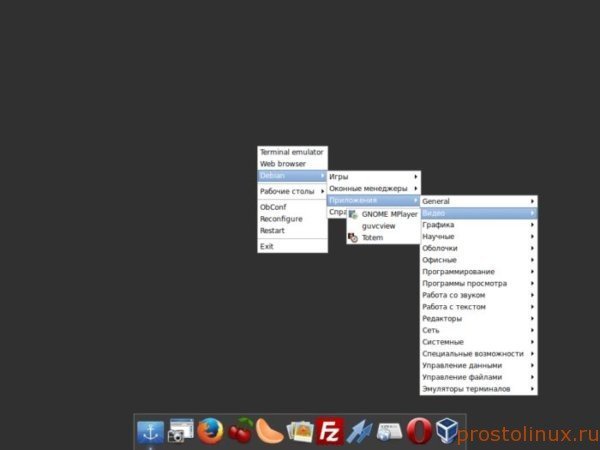Open the Оболочки category
The image size is (600, 450).
pos(478,248)
